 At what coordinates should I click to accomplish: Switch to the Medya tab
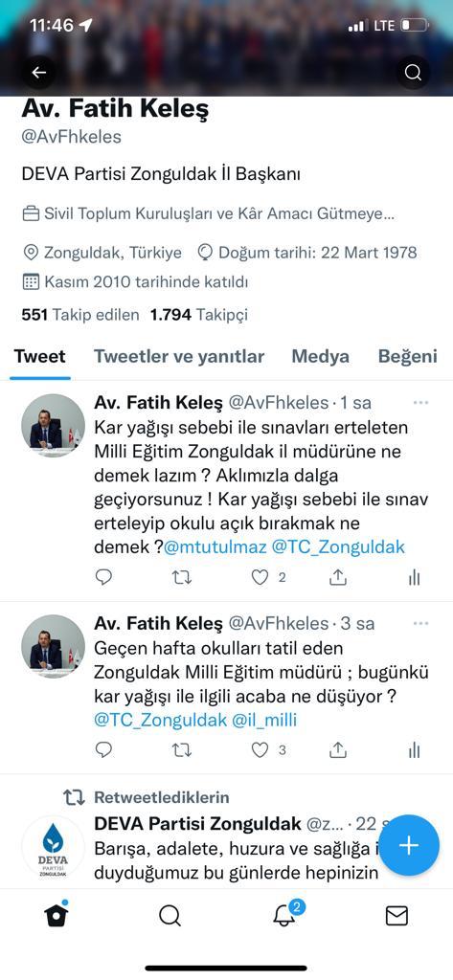tap(320, 356)
